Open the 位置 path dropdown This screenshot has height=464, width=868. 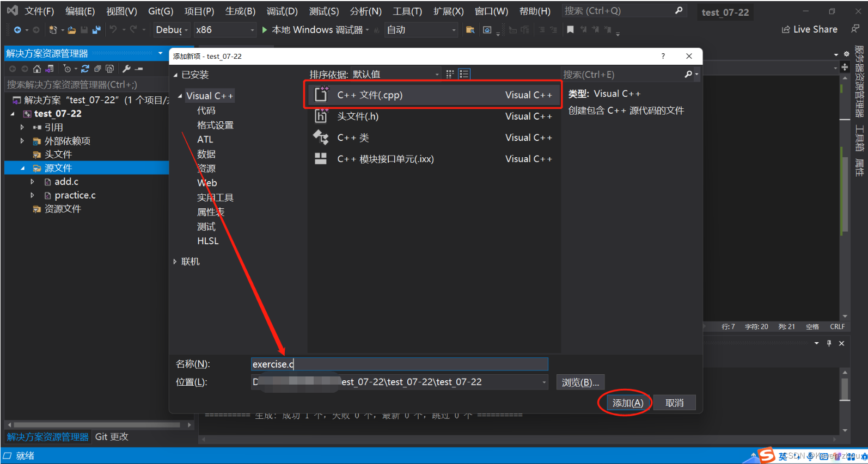click(544, 382)
